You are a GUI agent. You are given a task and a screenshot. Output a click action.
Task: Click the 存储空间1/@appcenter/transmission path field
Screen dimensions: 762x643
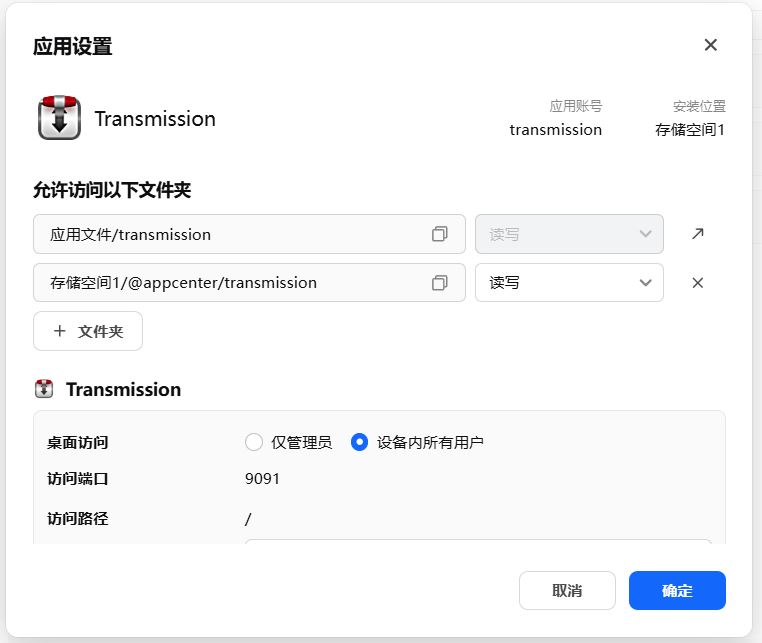(x=249, y=282)
